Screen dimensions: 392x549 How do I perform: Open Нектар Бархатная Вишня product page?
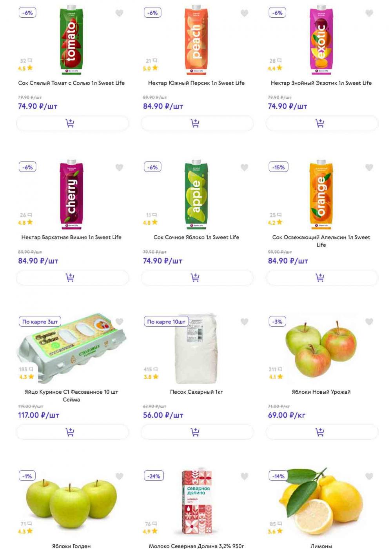71,237
